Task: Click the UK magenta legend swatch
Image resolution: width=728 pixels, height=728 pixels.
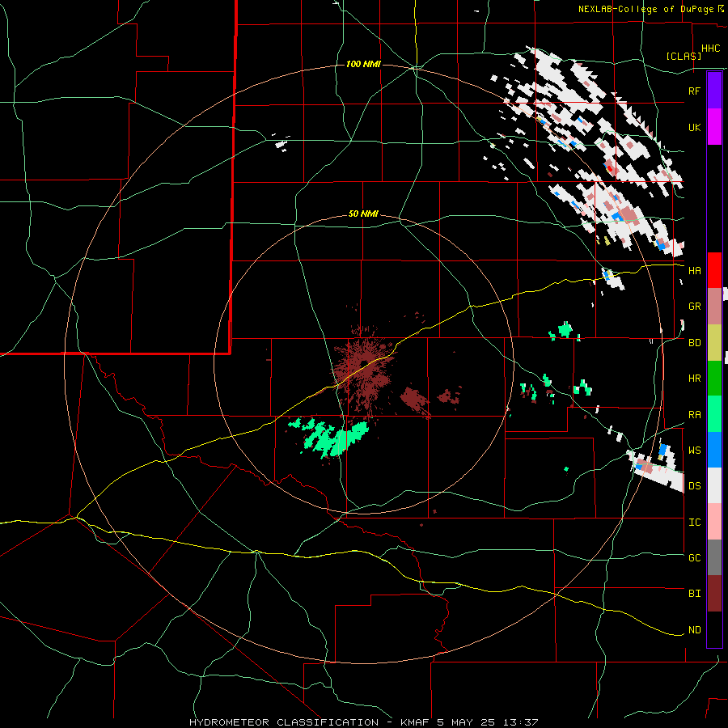Action: pos(714,127)
